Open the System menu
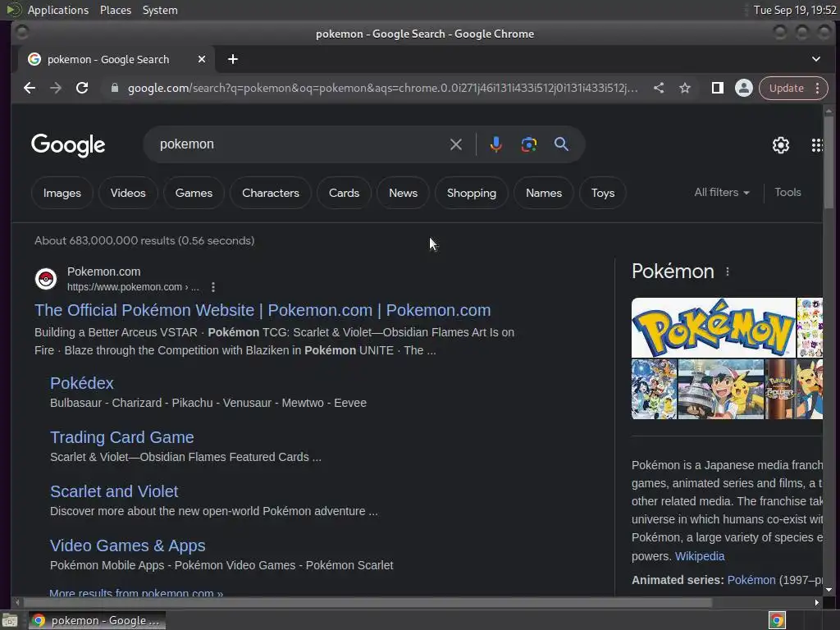This screenshot has width=840, height=630. point(160,10)
